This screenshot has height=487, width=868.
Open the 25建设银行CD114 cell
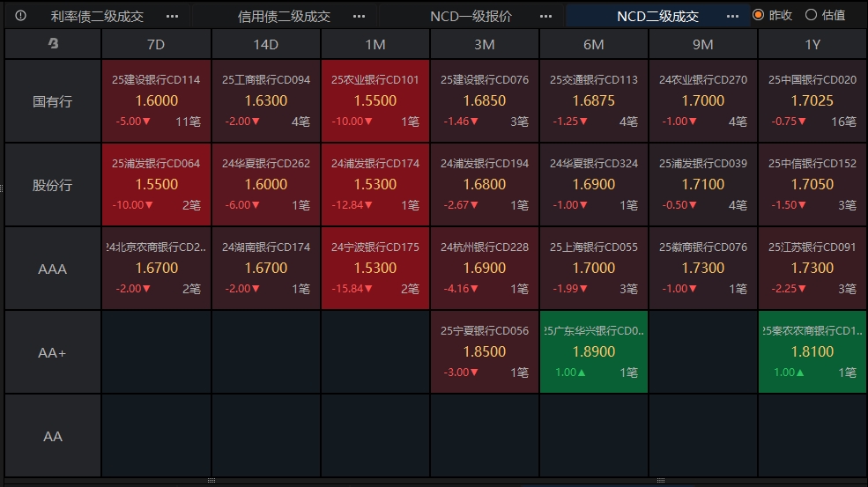point(156,101)
